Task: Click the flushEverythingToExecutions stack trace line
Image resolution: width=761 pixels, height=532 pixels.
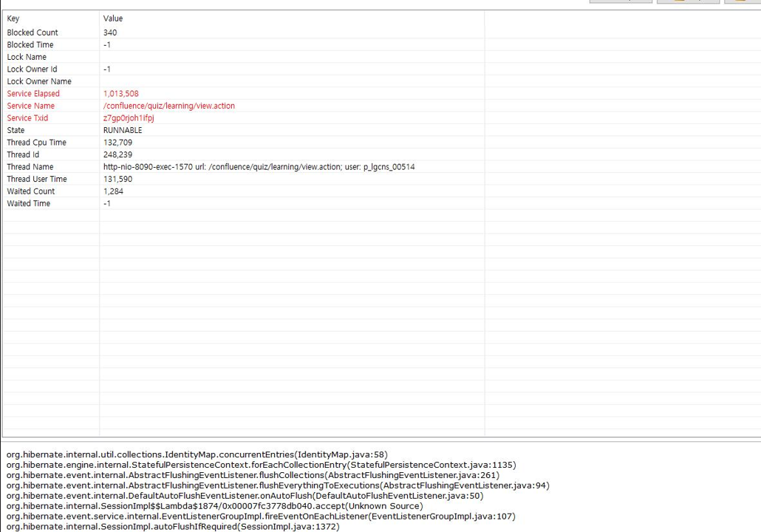Action: (x=278, y=485)
